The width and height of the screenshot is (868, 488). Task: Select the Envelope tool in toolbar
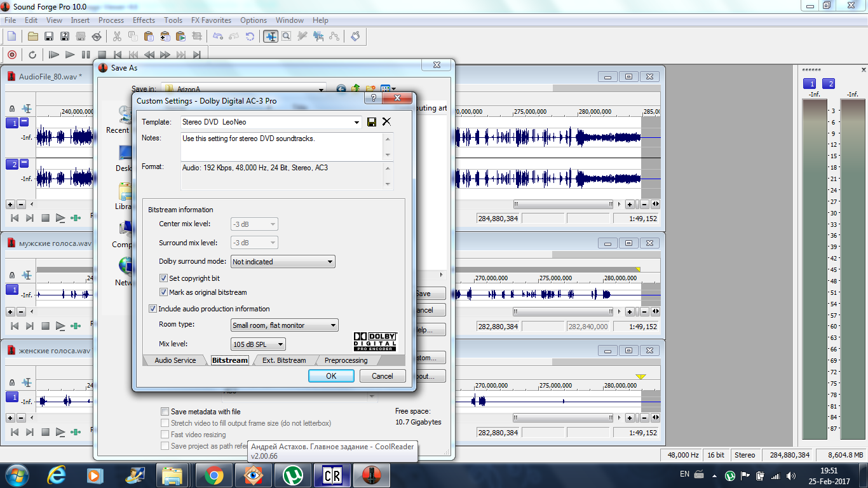(x=334, y=36)
